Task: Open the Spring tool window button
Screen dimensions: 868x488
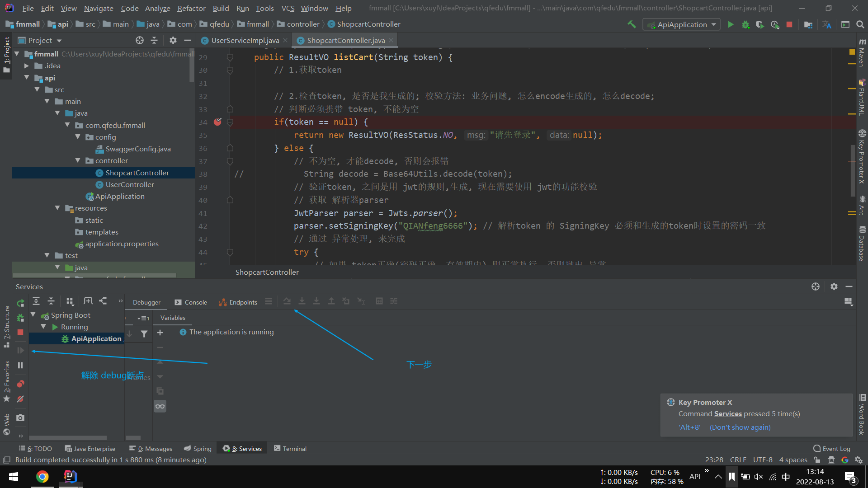Action: point(198,449)
